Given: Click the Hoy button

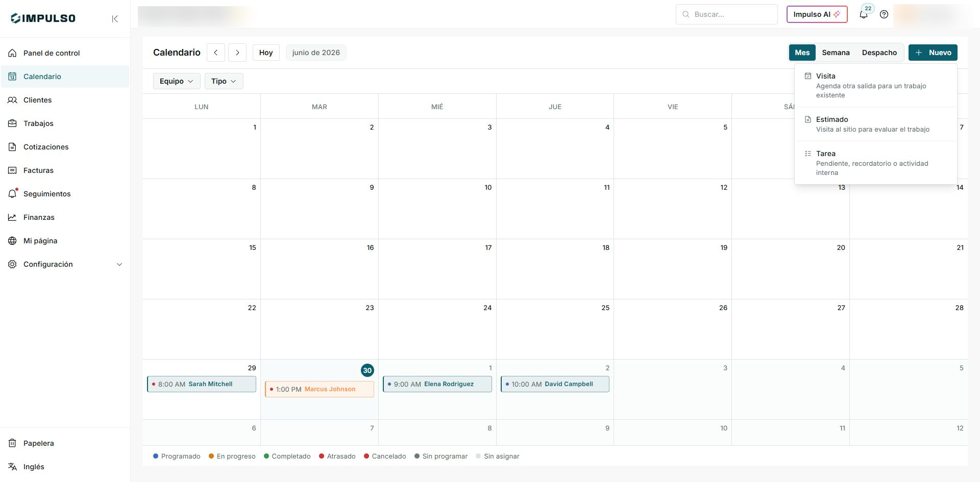Looking at the screenshot, I should (266, 53).
